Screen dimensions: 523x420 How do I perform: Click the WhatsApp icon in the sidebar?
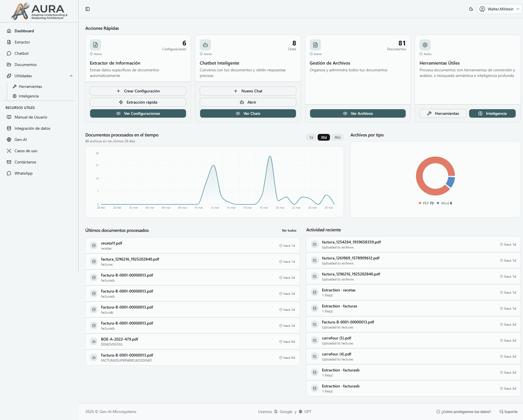[9, 173]
